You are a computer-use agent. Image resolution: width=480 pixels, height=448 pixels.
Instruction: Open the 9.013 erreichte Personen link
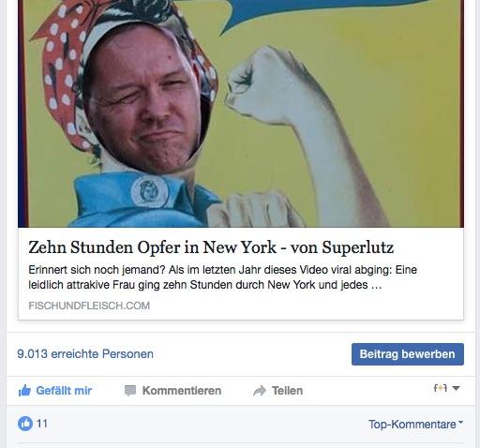coord(85,354)
